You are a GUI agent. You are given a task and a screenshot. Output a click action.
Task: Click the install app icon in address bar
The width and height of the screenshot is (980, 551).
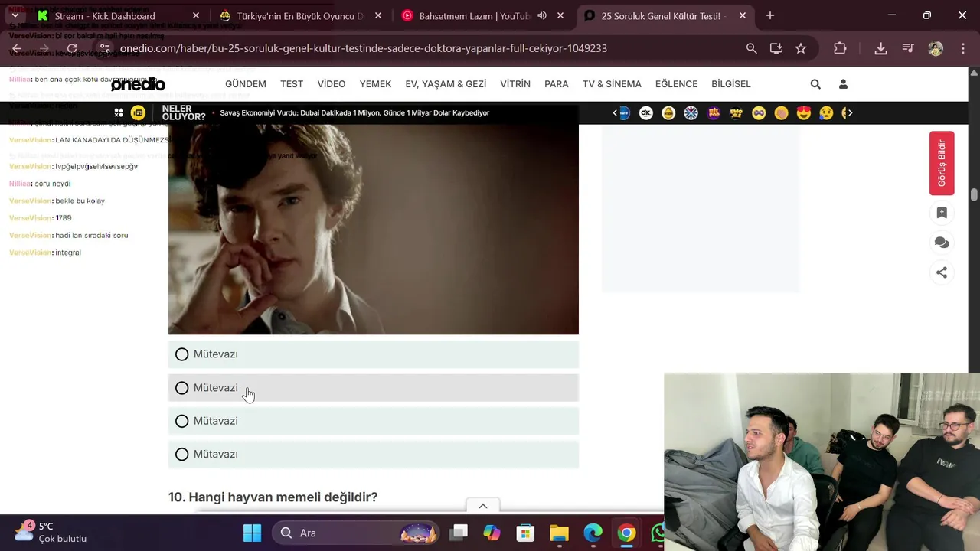tap(776, 48)
